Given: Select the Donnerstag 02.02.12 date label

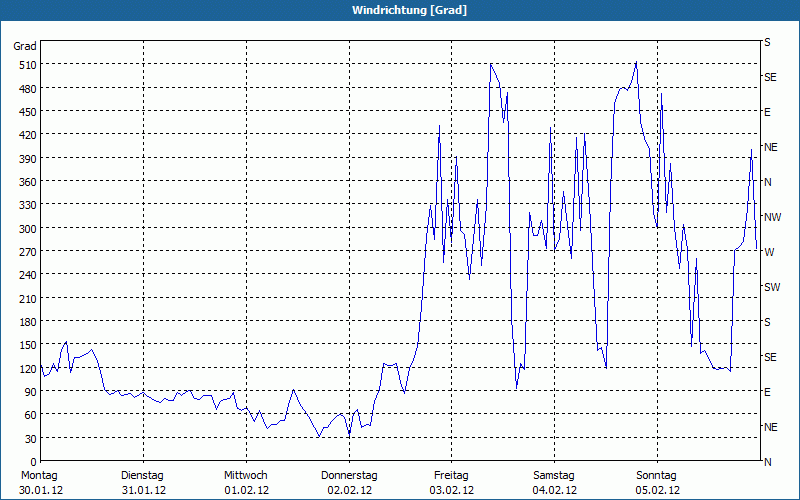Looking at the screenshot, I should click(x=349, y=483).
